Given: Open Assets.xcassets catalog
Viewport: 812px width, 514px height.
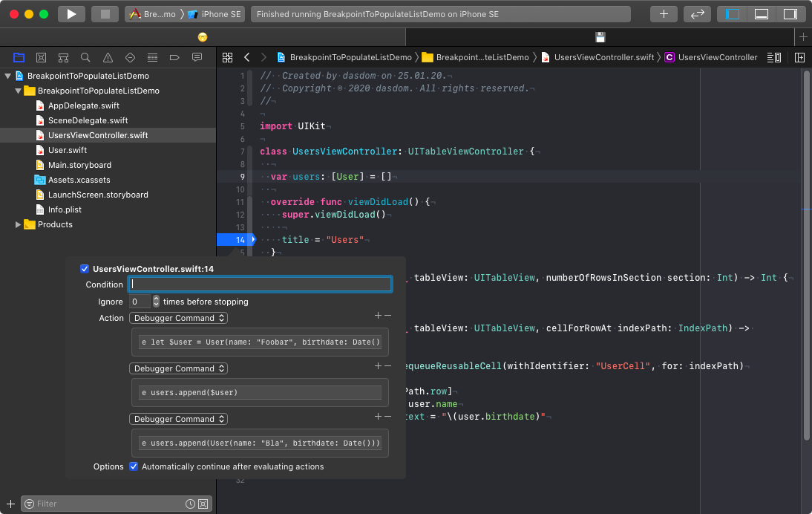Looking at the screenshot, I should 79,180.
